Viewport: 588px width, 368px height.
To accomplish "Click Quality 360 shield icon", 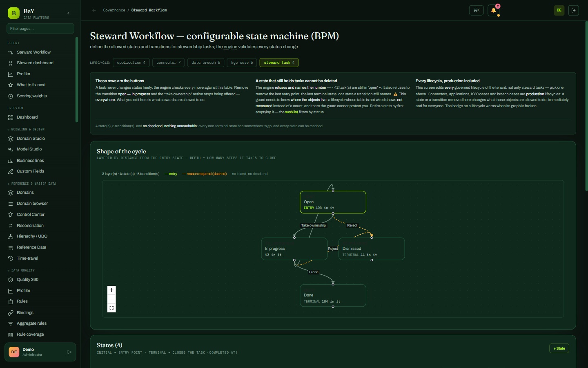I will point(11,280).
